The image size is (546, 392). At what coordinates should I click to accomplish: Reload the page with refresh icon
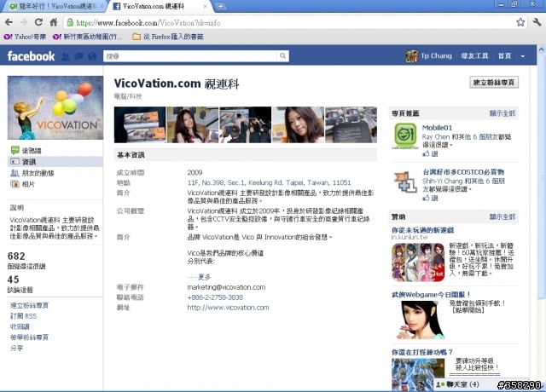tap(38, 23)
